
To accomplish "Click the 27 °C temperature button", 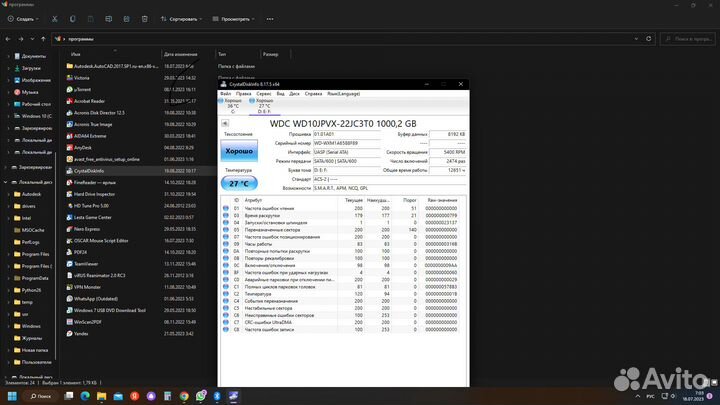I will 239,184.
